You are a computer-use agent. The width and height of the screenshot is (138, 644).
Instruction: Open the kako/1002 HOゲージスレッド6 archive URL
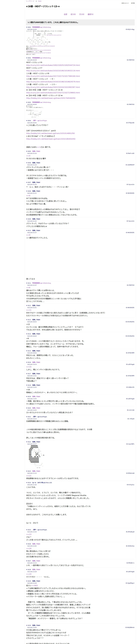[53, 65]
